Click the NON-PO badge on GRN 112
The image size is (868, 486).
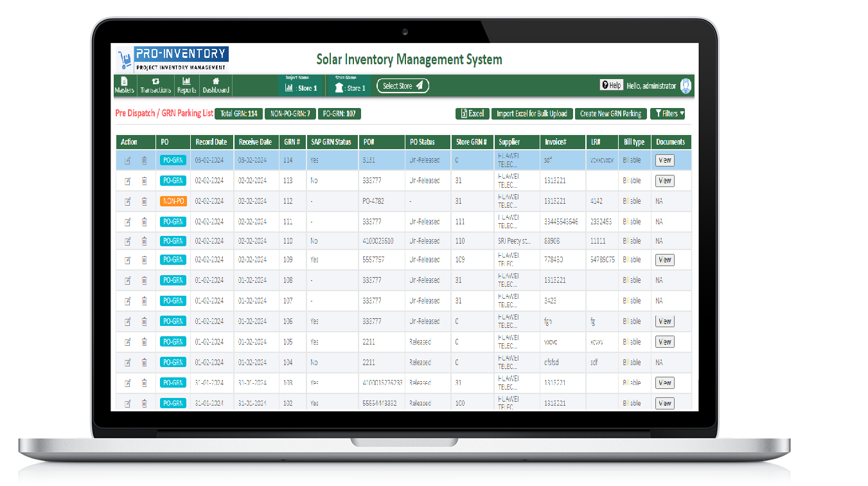173,201
